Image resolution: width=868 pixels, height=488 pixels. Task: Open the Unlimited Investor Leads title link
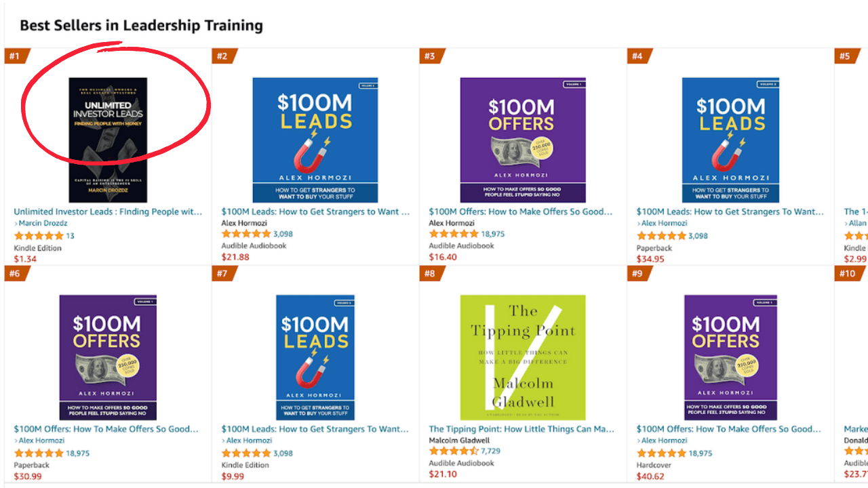[x=108, y=212]
